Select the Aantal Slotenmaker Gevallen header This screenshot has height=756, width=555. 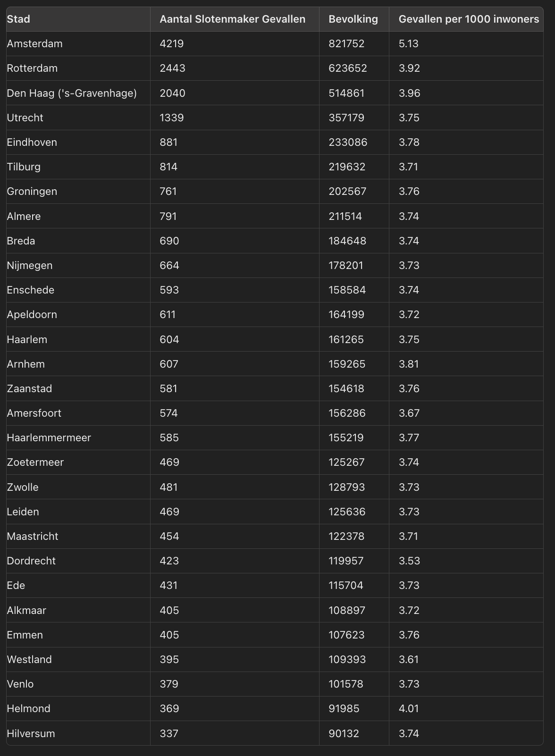point(232,19)
